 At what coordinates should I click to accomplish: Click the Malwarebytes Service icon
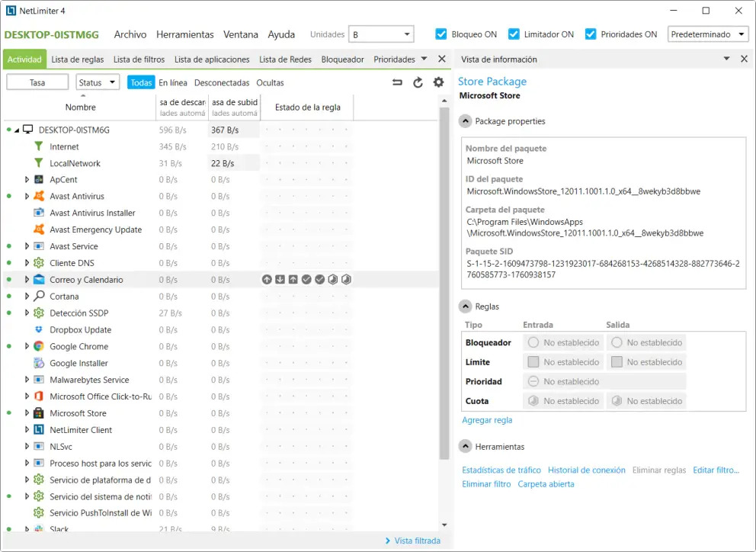click(39, 380)
